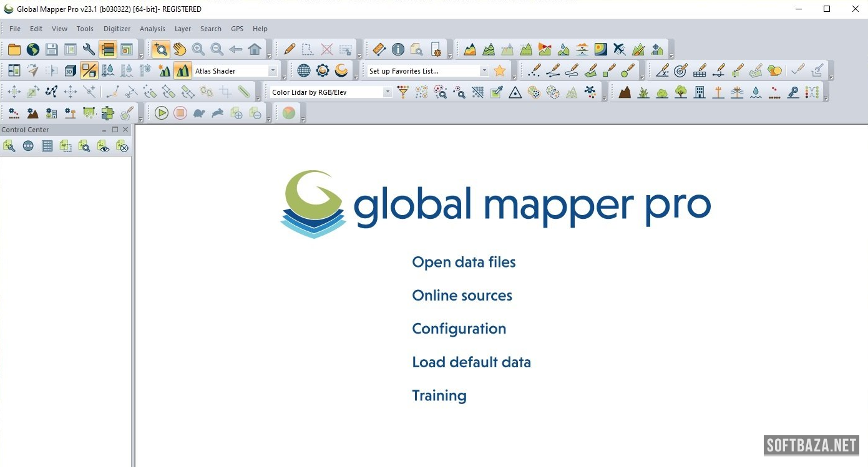This screenshot has width=868, height=467.
Task: Toggle the Control Center overlay panel button
Action: (108, 49)
